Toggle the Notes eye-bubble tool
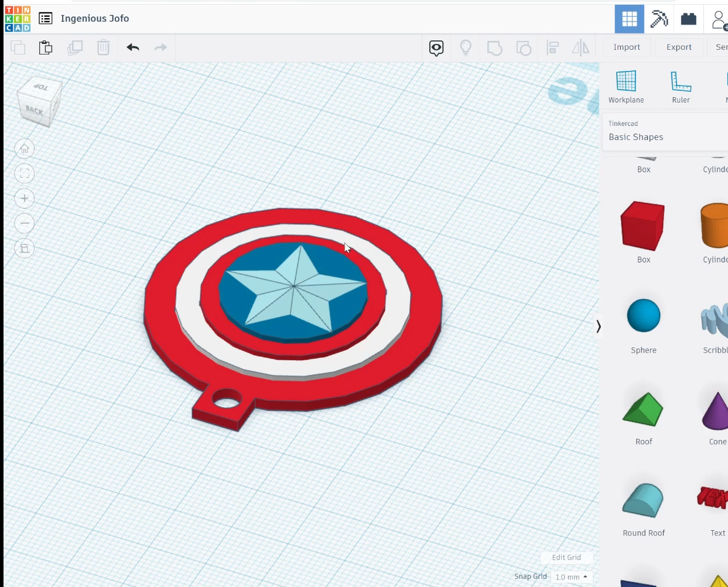728x587 pixels. pyautogui.click(x=436, y=48)
